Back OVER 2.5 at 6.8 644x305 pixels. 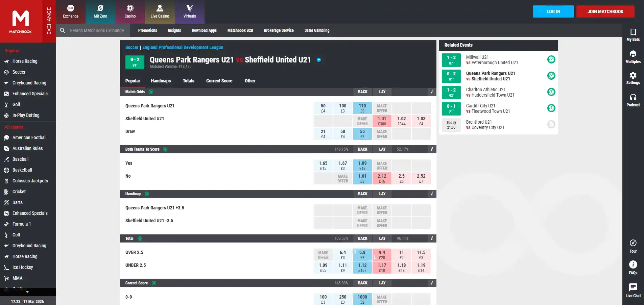pyautogui.click(x=362, y=255)
